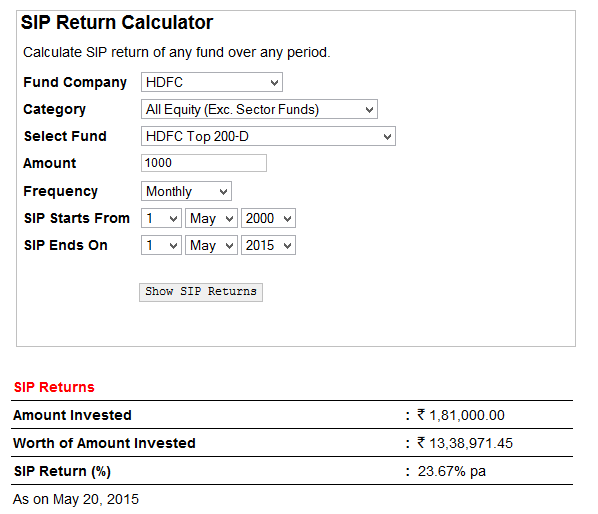Click the Show SIP Returns button
Image resolution: width=598 pixels, height=514 pixels.
(201, 292)
